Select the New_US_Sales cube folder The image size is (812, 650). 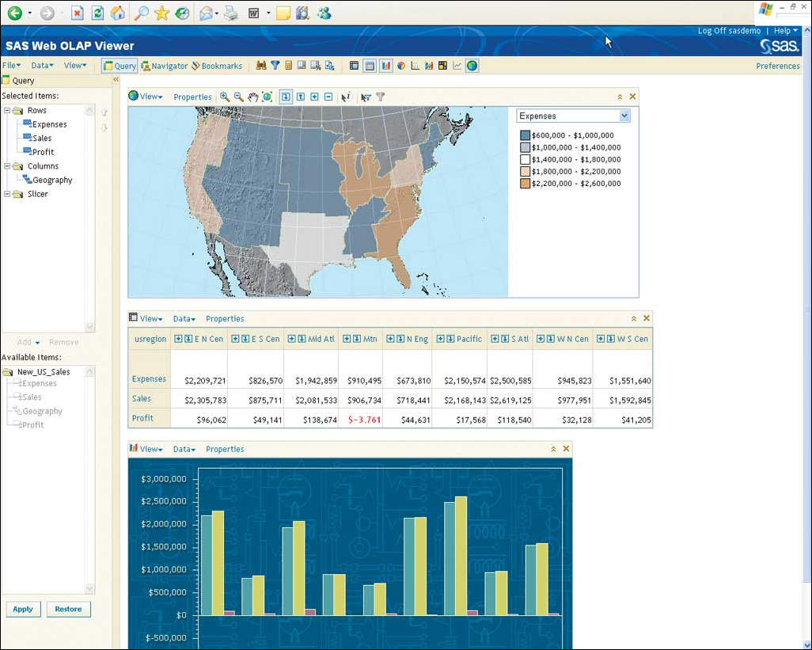(44, 371)
